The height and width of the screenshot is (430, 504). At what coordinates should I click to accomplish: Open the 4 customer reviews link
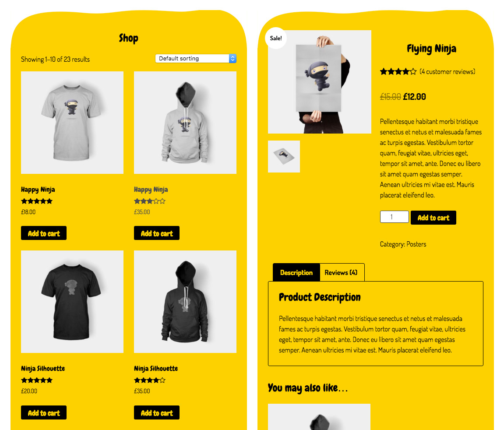click(448, 72)
